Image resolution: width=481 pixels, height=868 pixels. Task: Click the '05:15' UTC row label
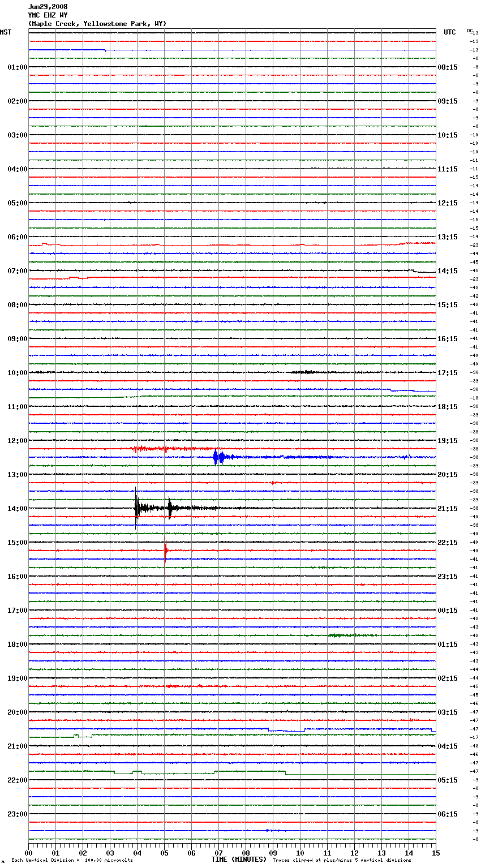(448, 780)
